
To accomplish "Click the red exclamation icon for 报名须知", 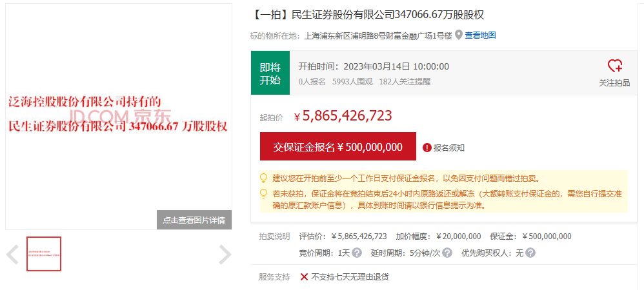I will [427, 148].
